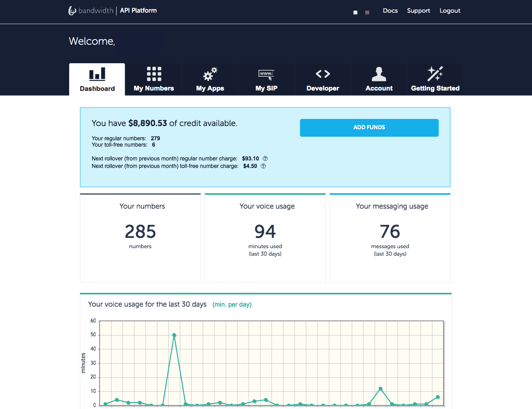Click help icon beside toll-free number charge
This screenshot has width=532, height=409.
click(x=263, y=166)
